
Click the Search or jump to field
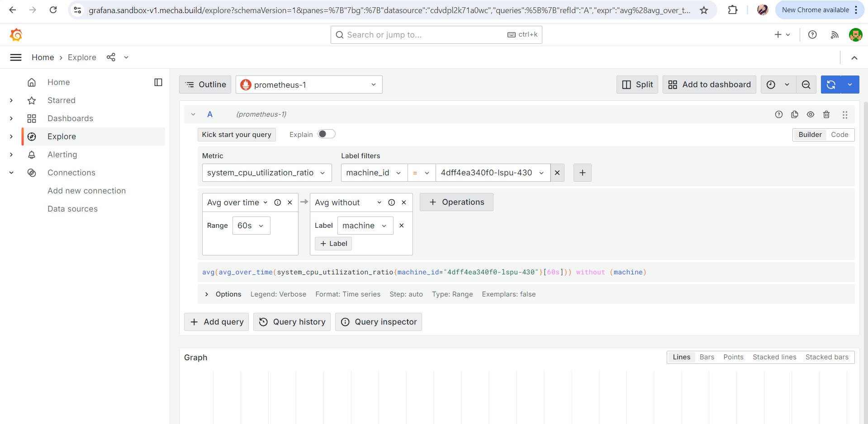(x=425, y=35)
